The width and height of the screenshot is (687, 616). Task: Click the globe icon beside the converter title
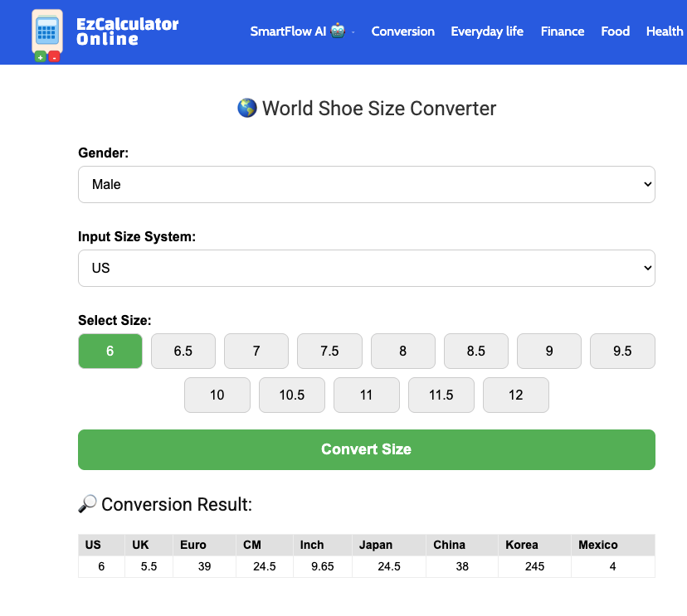pos(247,108)
